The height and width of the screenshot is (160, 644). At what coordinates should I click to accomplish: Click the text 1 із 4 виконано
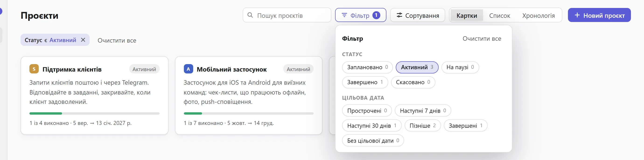tap(49, 123)
